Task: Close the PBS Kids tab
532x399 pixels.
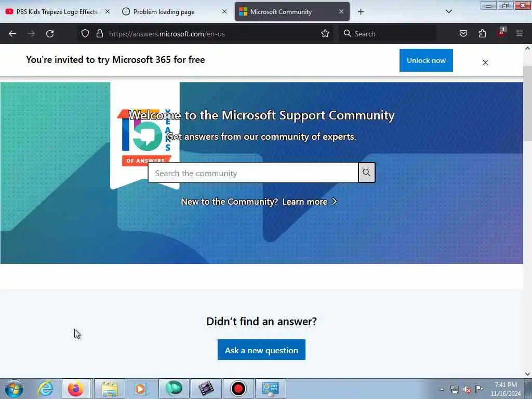Action: (x=108, y=12)
